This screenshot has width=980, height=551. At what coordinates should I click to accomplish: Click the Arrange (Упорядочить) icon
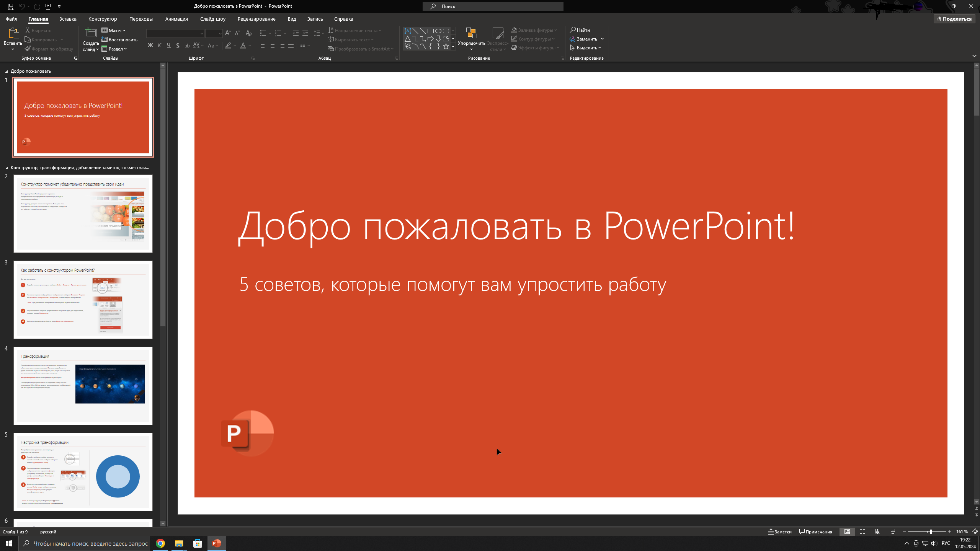coord(471,33)
